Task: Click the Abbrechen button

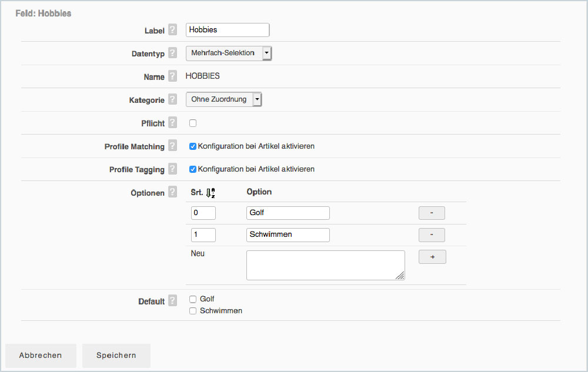Action: pos(41,356)
